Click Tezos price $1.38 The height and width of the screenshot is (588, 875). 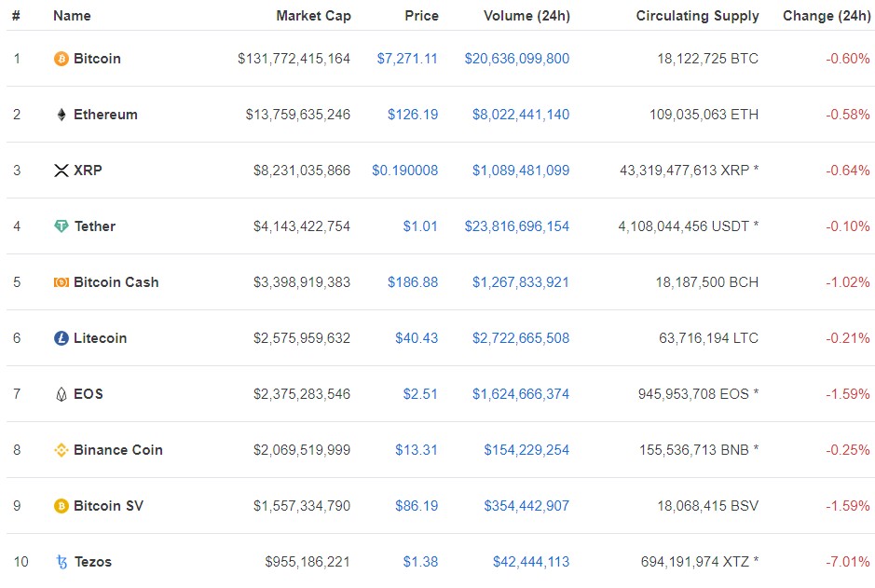(x=421, y=562)
